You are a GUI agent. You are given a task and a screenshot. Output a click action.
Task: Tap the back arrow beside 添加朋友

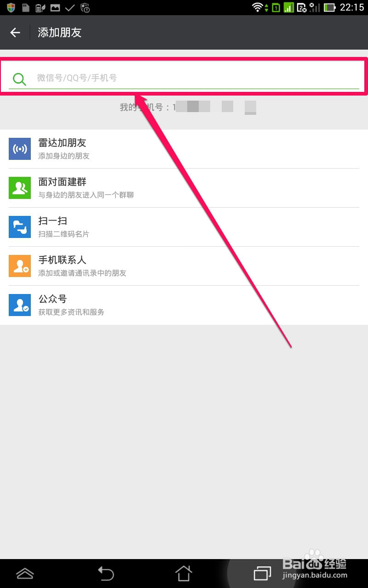[15, 32]
